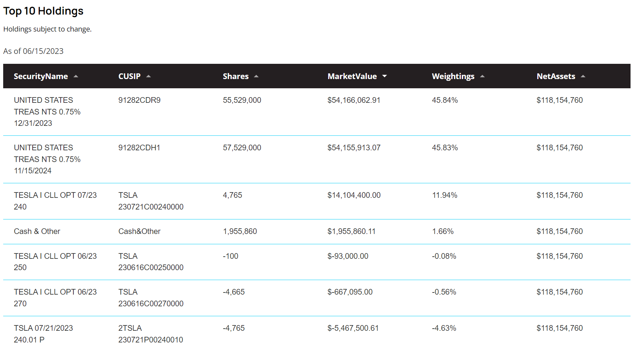
Task: Click NetAssets value in Cash & Other row
Action: click(560, 232)
